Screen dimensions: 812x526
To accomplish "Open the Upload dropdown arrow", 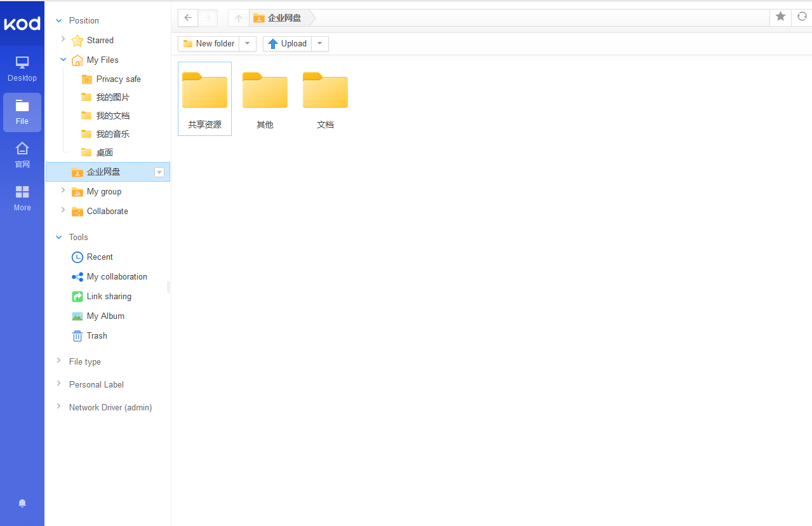I will tap(320, 44).
